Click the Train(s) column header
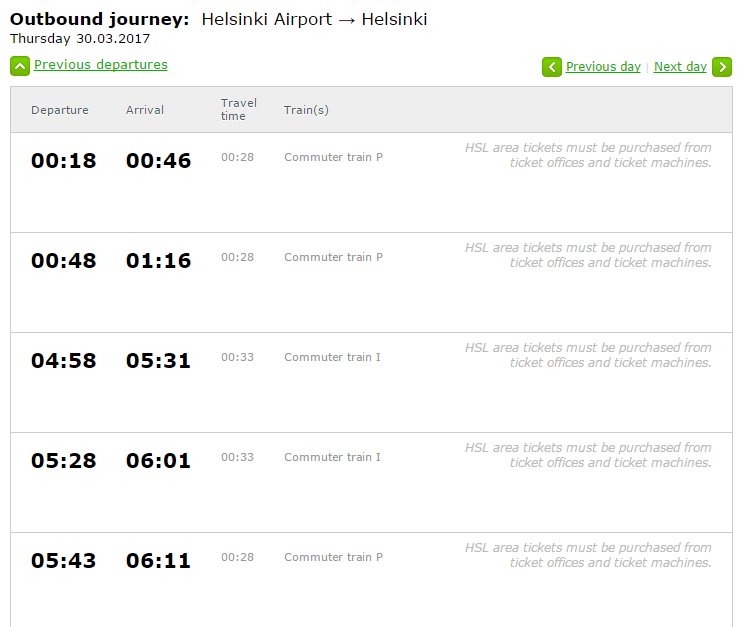The image size is (744, 627). (x=306, y=110)
